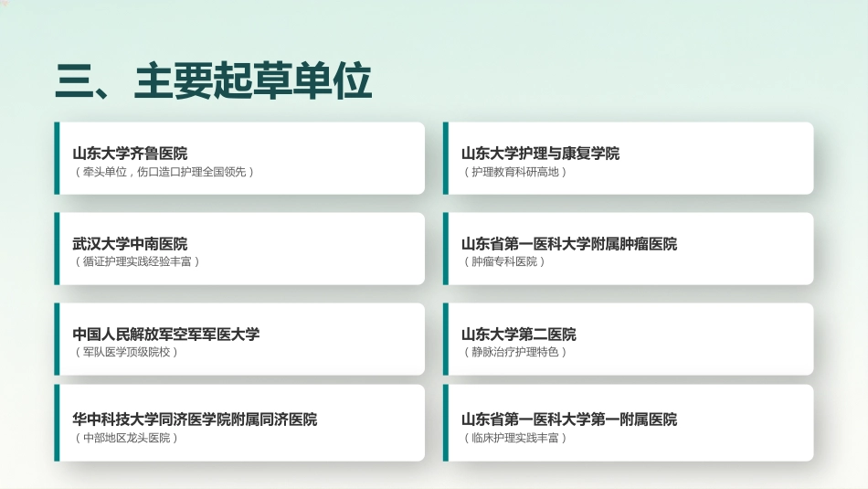Select the card titled 山东大学第二医院
Screen dimensions: 868x489
click(629, 339)
